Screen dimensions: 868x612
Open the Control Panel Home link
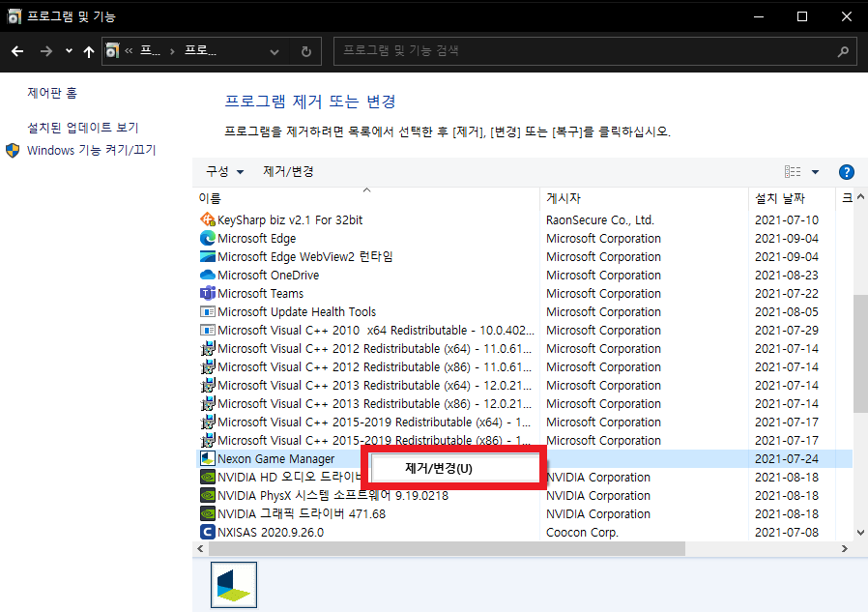52,93
